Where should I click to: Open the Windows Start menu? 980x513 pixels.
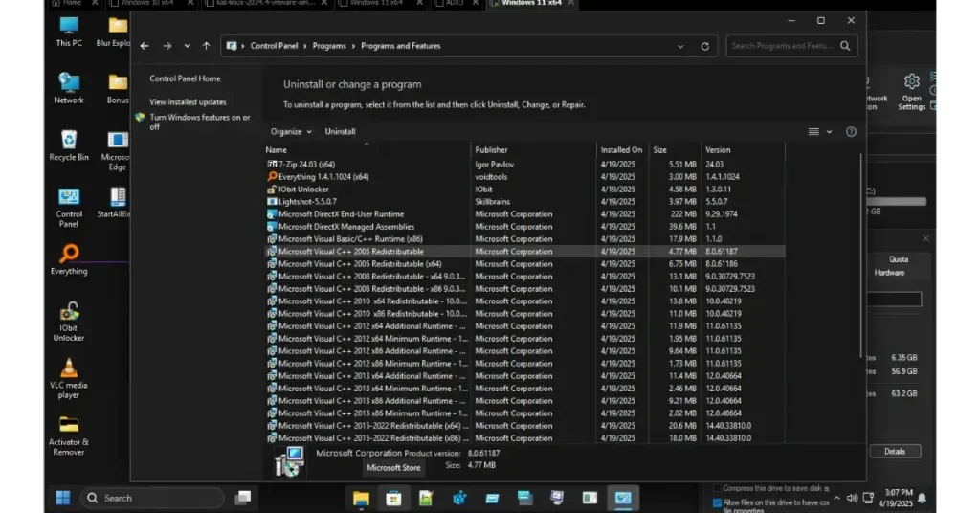(63, 498)
